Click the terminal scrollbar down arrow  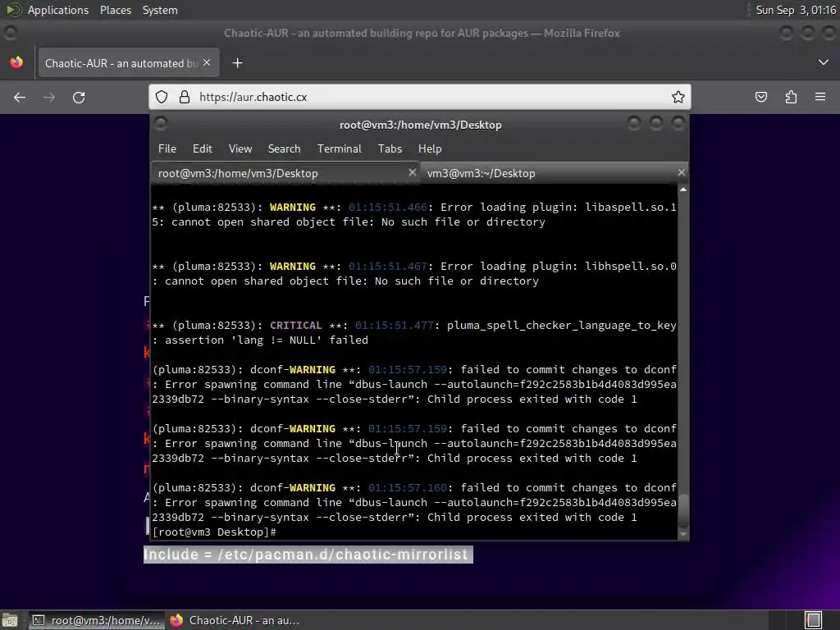(x=683, y=534)
